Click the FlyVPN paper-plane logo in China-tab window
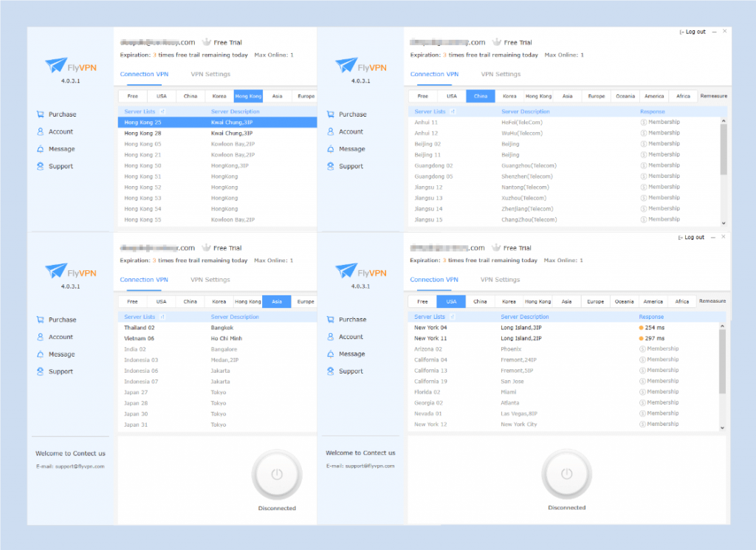756x550 pixels. point(346,64)
